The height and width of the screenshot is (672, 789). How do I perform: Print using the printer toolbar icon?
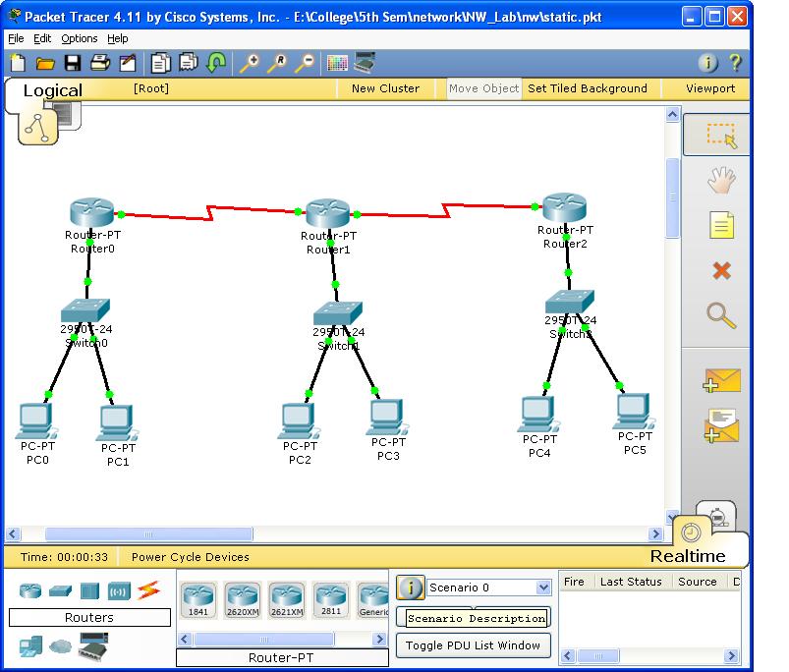tap(100, 64)
